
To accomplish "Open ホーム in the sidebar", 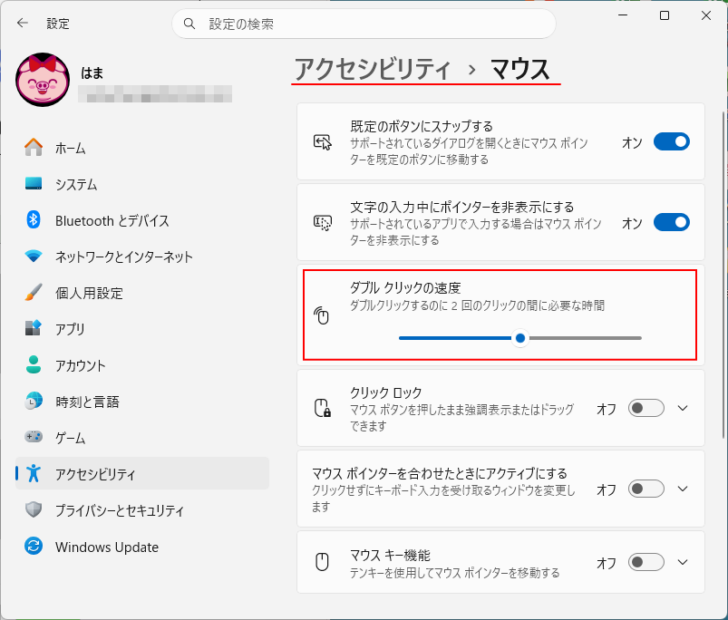I will [x=142, y=148].
